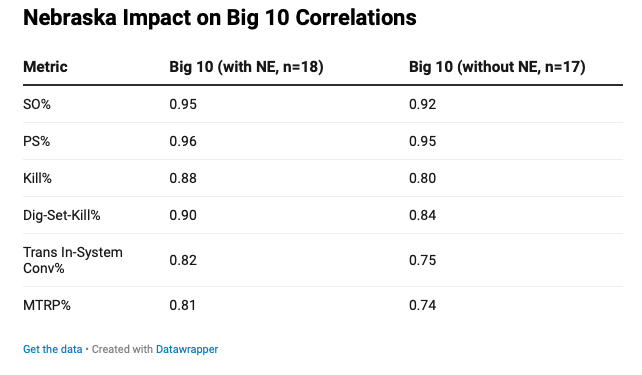Click the 0.75 Trans In-System Conv% value
This screenshot has height=375, width=642.
[x=423, y=260]
